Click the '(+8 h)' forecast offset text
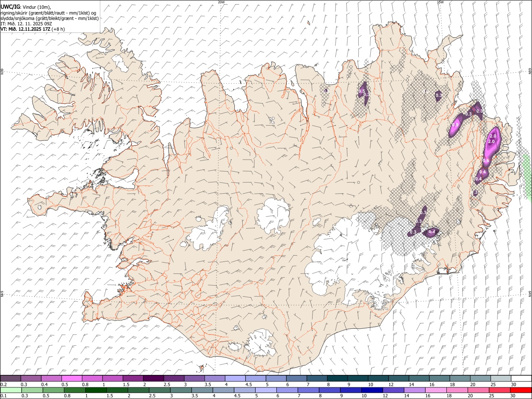532x399 pixels. click(58, 29)
